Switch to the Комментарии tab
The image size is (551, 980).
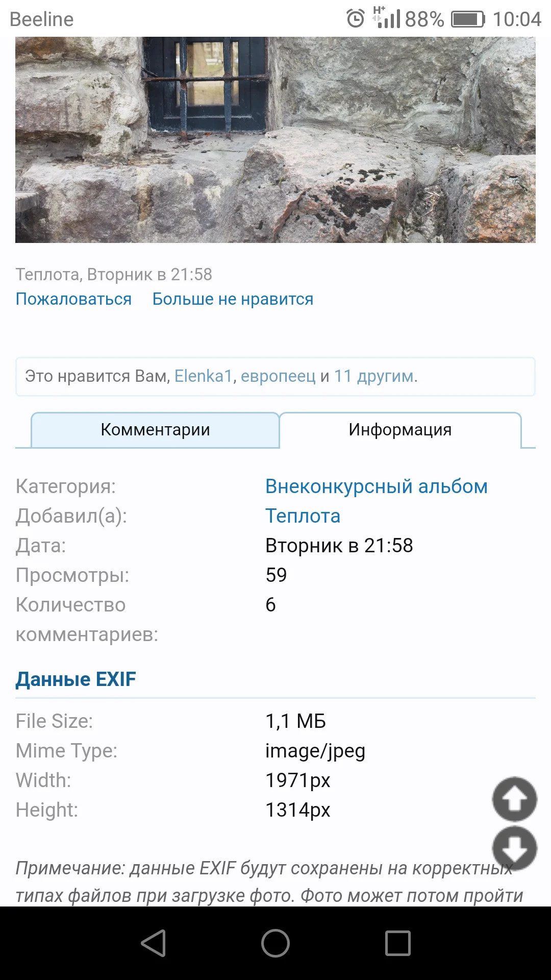[155, 429]
